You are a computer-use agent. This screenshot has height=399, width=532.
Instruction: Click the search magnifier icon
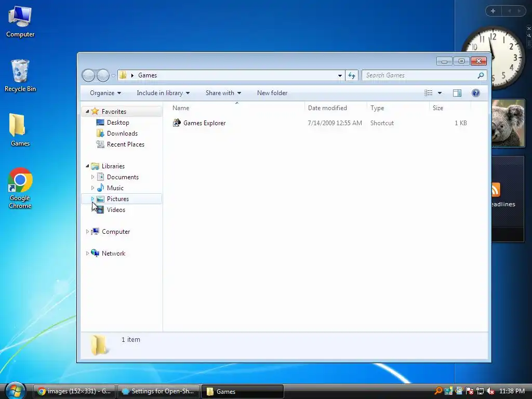point(481,75)
